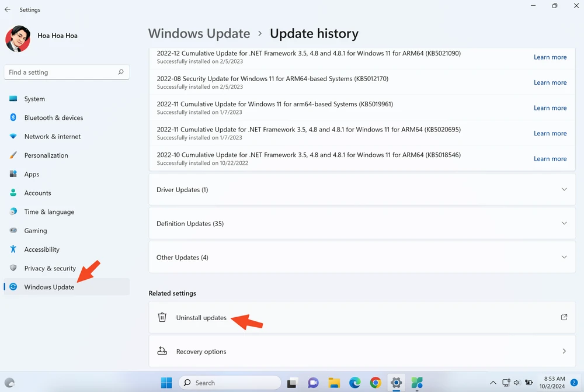Click the Uninstall updates option
The image size is (584, 392).
pos(201,318)
